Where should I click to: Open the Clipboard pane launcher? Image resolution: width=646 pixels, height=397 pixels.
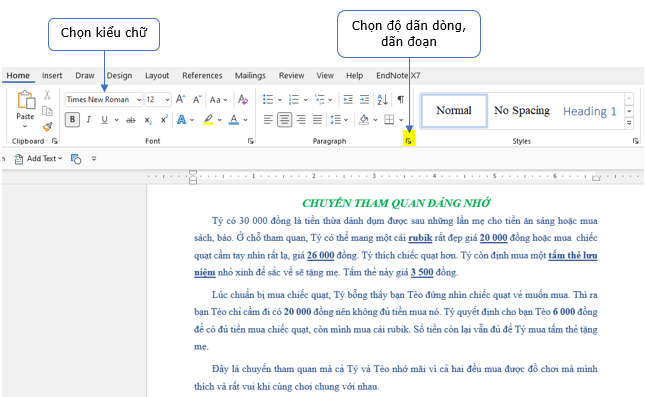[x=54, y=141]
